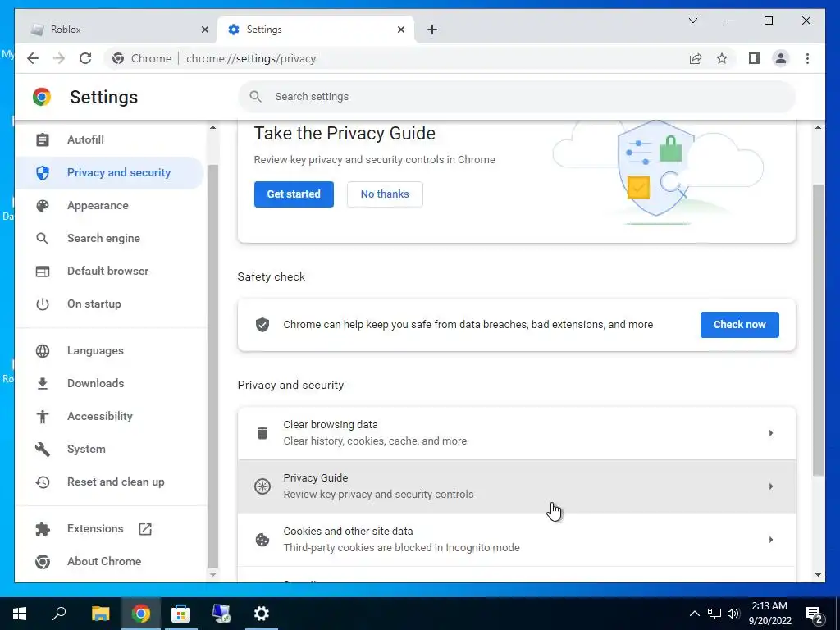Close the Roblox tab
This screenshot has width=840, height=630.
pyautogui.click(x=204, y=30)
